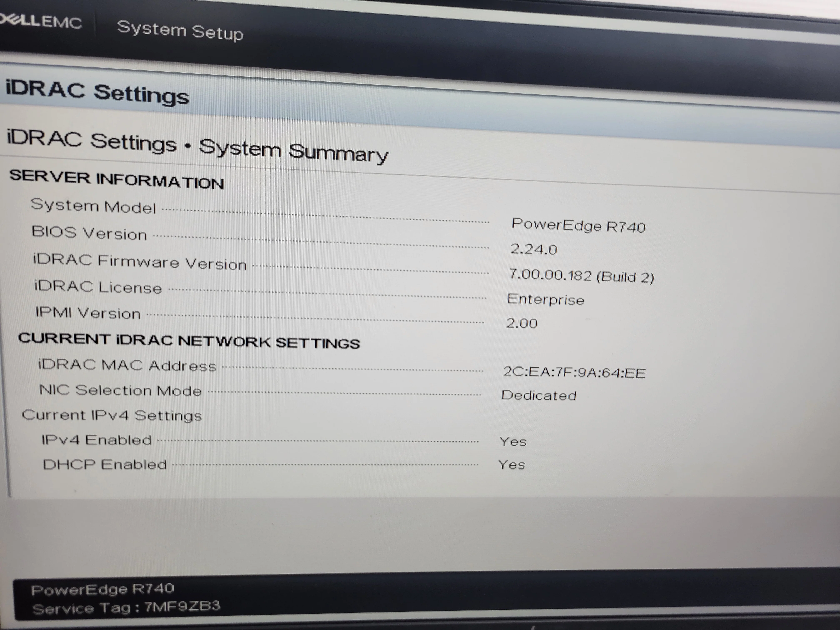
Task: Click the DHCP Enabled label
Action: pos(105,464)
